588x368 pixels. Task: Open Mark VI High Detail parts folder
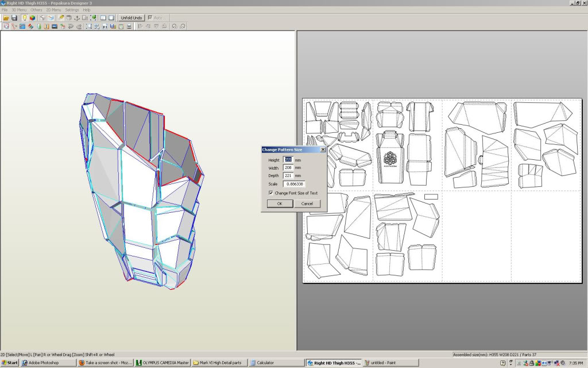pos(219,363)
